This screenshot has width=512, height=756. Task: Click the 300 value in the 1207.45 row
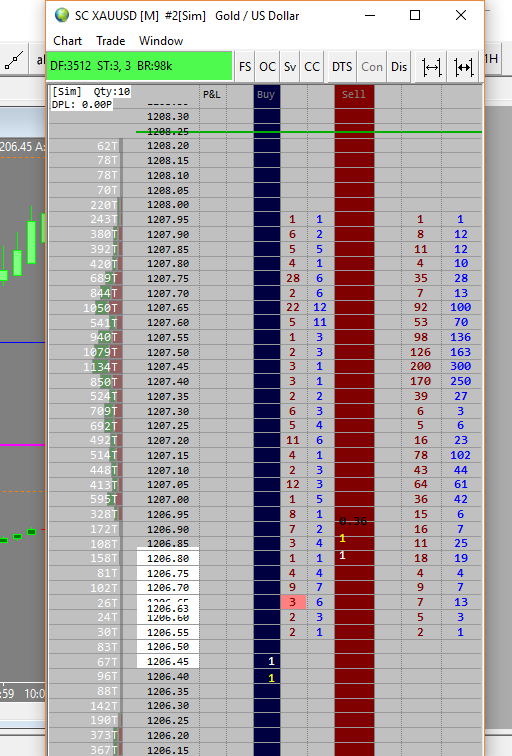tap(460, 366)
